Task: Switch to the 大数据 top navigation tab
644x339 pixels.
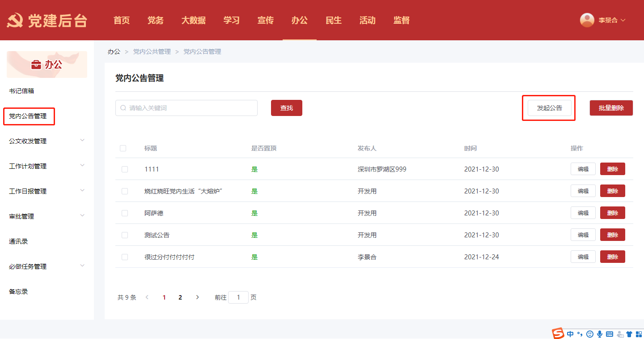Action: pos(193,20)
